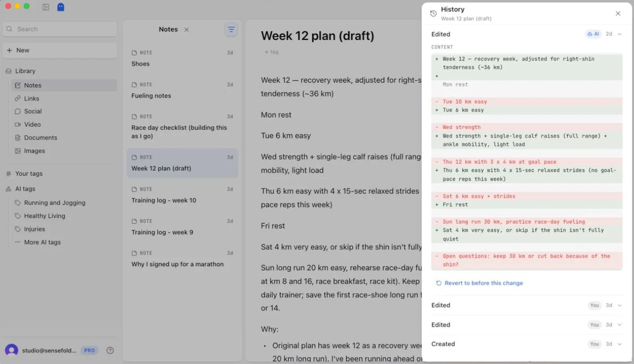Image resolution: width=634 pixels, height=364 pixels.
Task: Expand the first Edited by You entry
Action: tap(527, 305)
